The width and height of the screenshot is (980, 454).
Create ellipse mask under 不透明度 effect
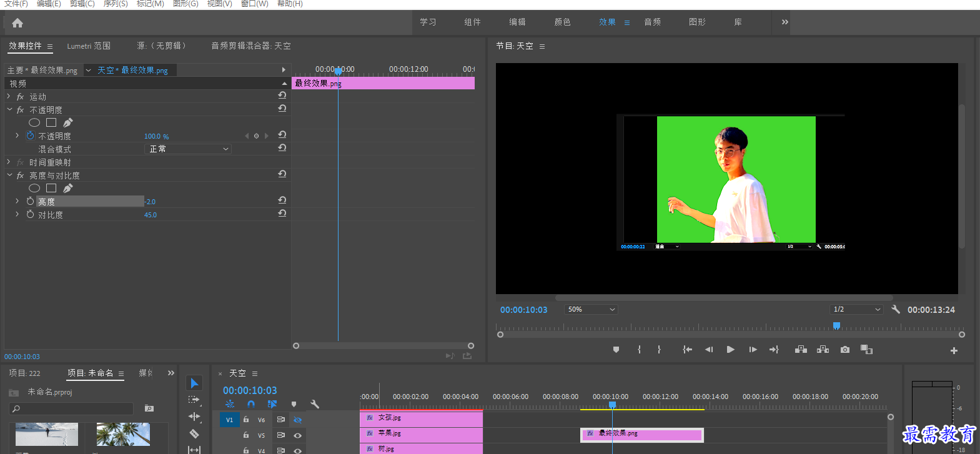[x=34, y=122]
